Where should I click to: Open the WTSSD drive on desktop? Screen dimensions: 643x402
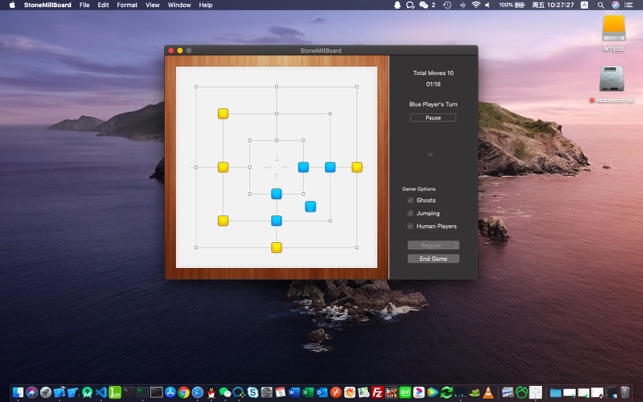point(613,28)
